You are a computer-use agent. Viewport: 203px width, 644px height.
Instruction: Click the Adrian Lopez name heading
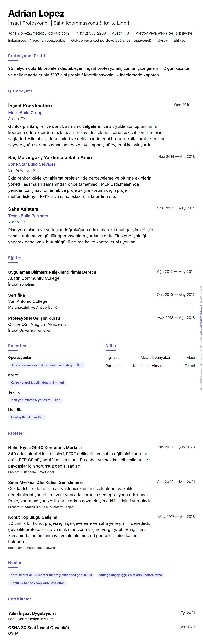point(36,13)
